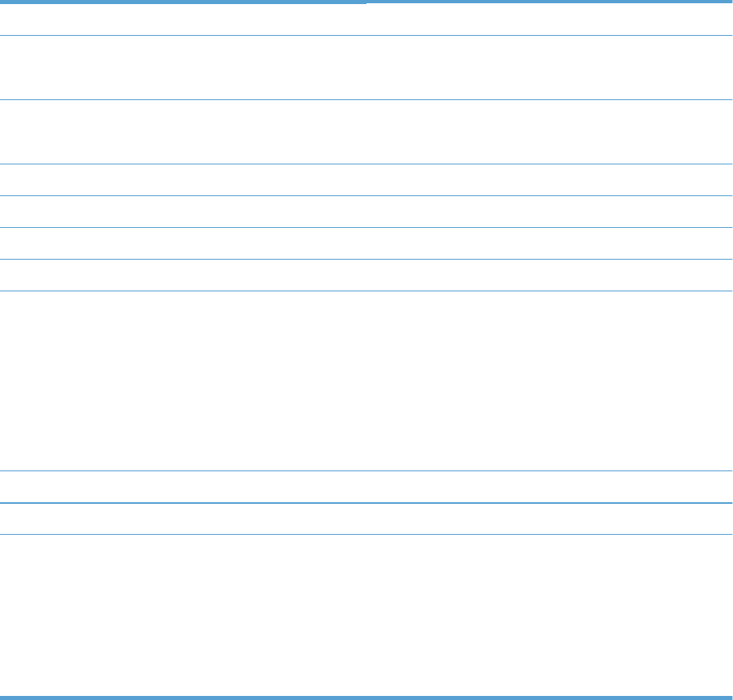Click inside the large empty last section
Viewport: 733px width, 700px height.
click(366, 615)
